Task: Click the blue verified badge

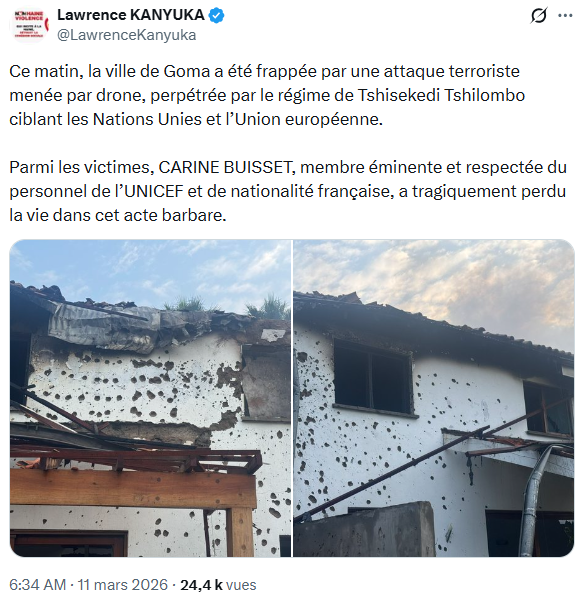Action: point(216,15)
